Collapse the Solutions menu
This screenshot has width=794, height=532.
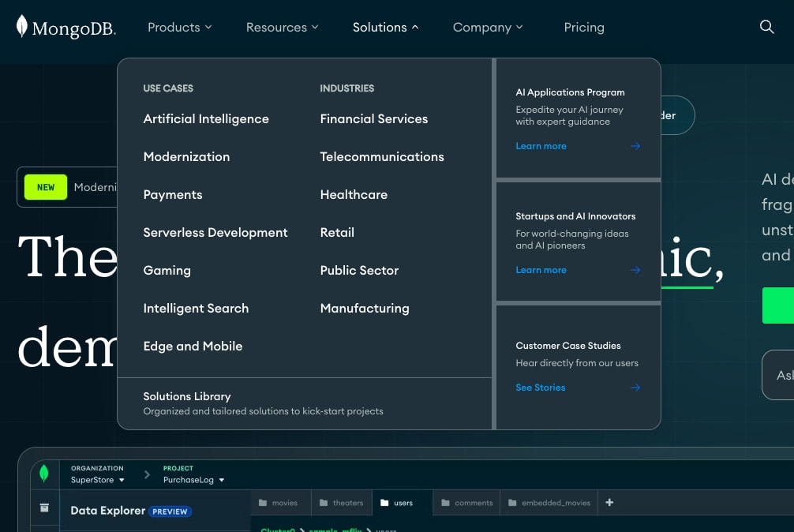[385, 28]
